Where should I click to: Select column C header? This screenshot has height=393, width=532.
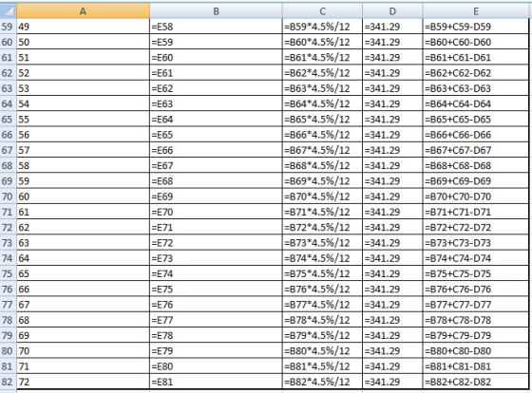[322, 11]
